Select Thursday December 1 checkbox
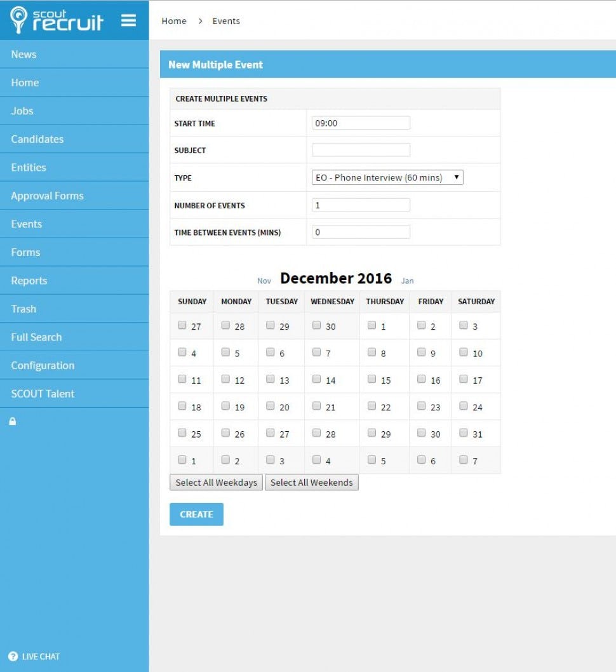 (x=372, y=325)
